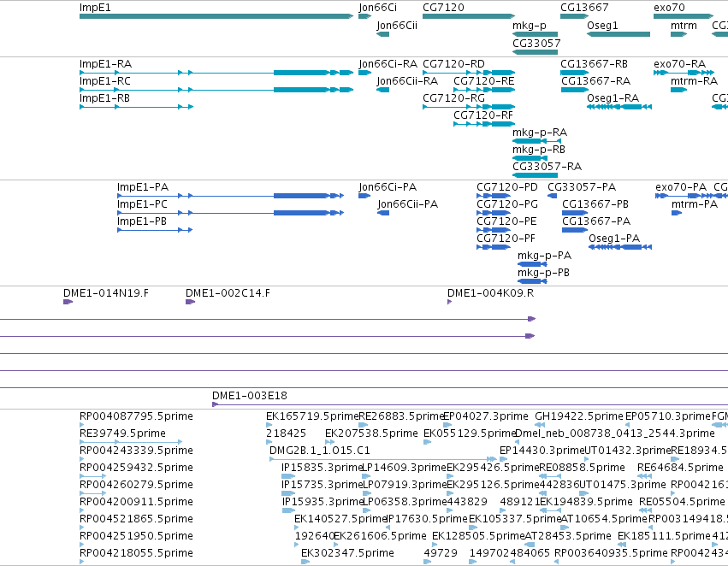This screenshot has width=728, height=566.
Task: Select protein CG7120-PE
Action: coord(494,230)
